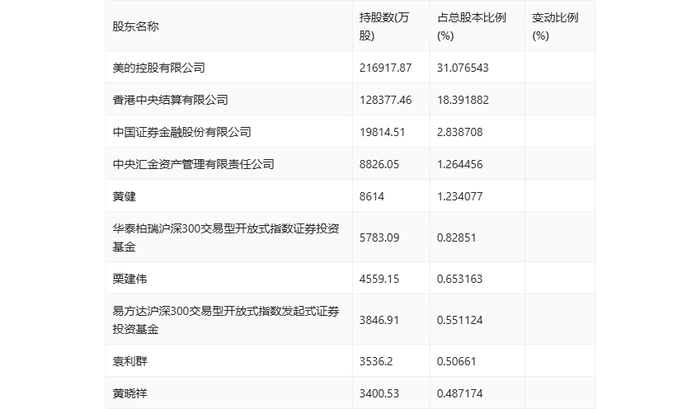700x409 pixels.
Task: Click the percentage 18.391882
Action: (x=462, y=100)
